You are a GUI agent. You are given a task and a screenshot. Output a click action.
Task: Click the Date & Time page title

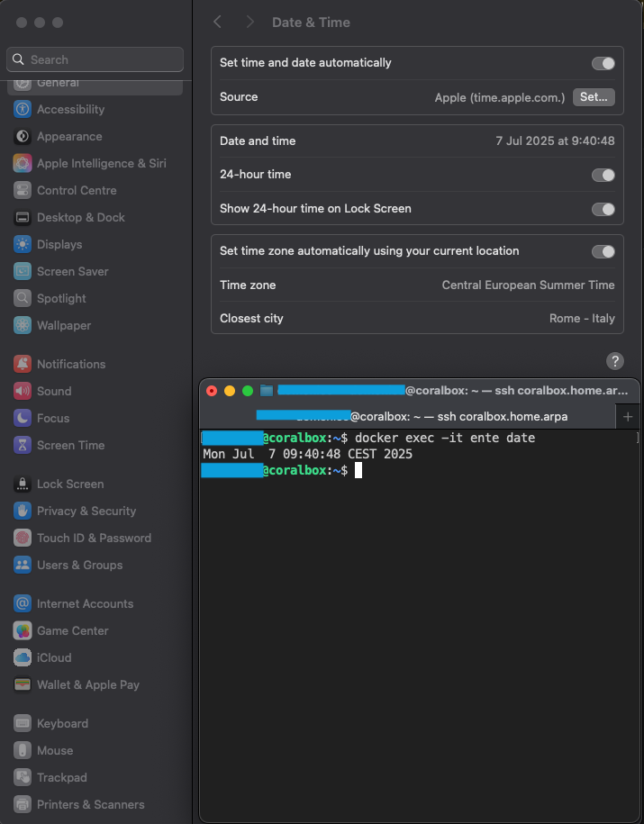click(311, 23)
